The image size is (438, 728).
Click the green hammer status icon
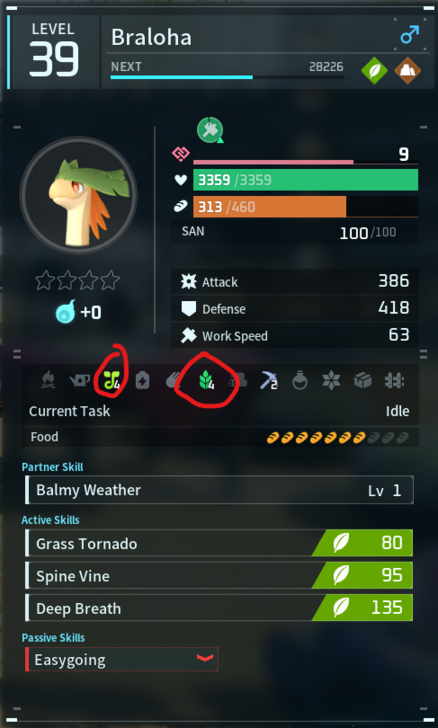click(x=210, y=130)
